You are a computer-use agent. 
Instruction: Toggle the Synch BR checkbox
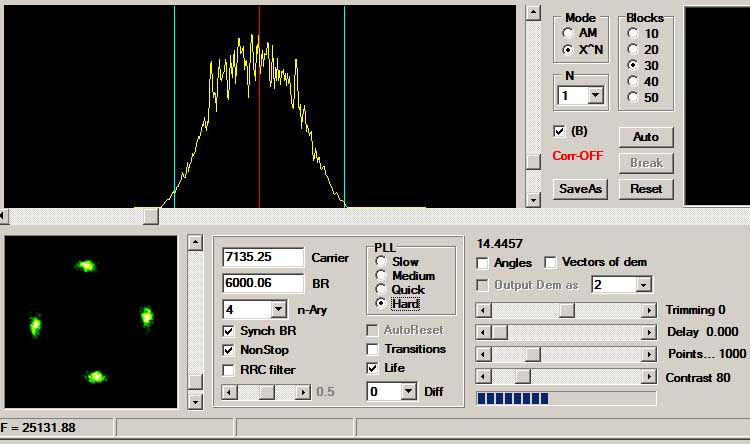[229, 331]
